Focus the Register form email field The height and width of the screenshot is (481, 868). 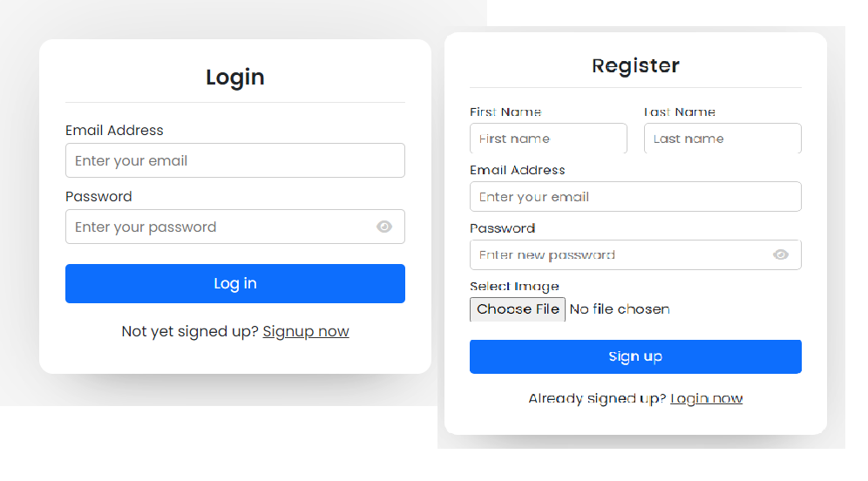click(635, 197)
